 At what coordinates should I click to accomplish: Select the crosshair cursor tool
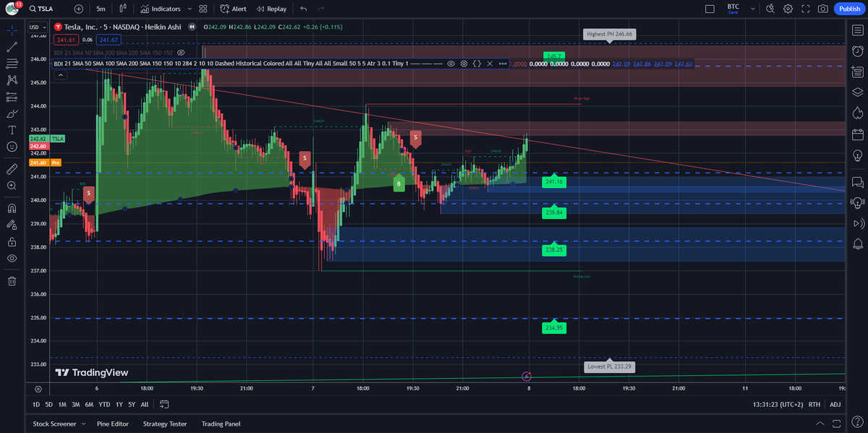click(x=12, y=30)
